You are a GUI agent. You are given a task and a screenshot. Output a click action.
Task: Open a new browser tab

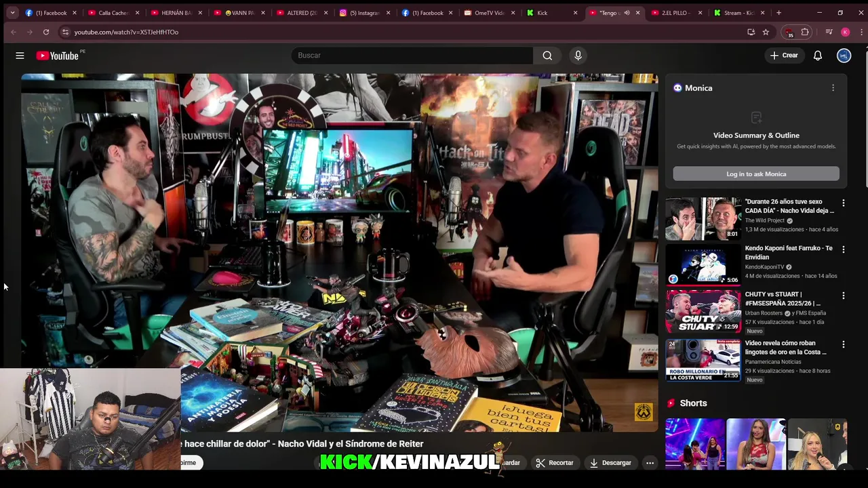coord(778,13)
